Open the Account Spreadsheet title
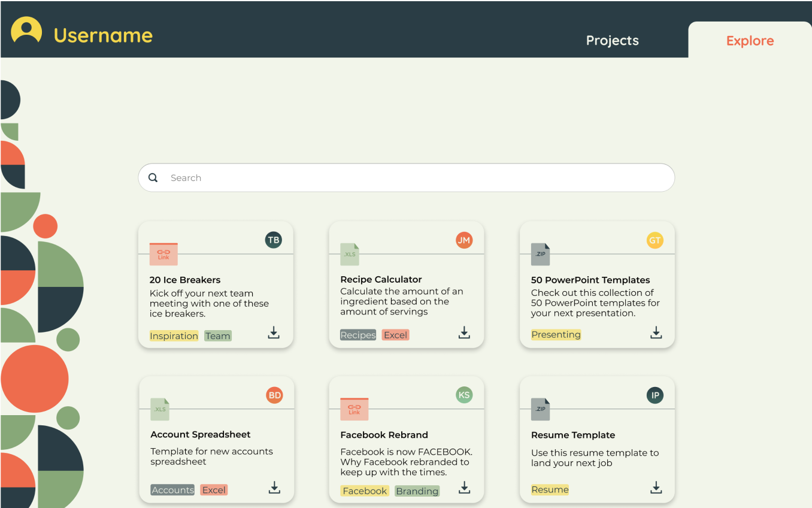This screenshot has width=812, height=508. [x=201, y=434]
